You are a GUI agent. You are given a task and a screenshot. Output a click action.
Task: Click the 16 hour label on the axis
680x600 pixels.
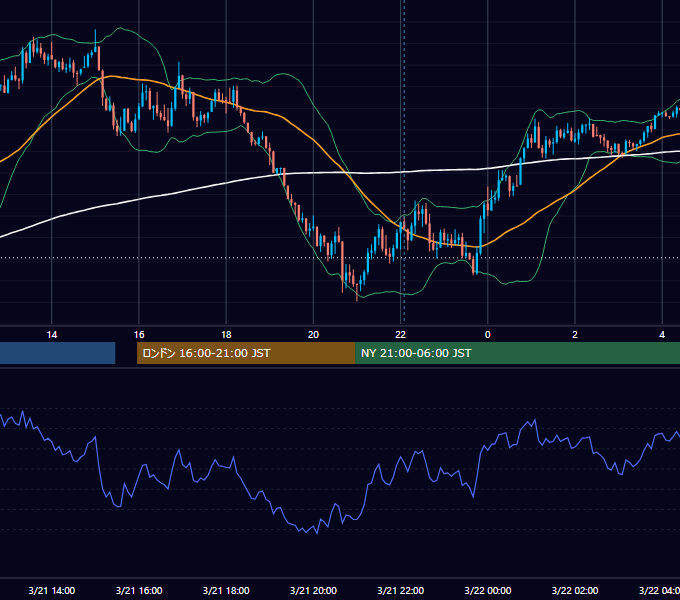pos(139,335)
